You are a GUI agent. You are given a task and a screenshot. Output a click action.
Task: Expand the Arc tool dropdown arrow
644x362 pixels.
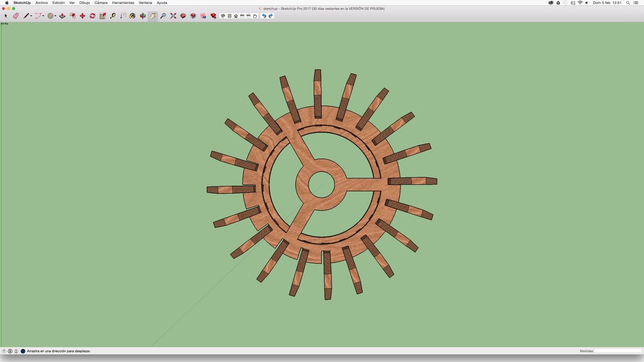click(43, 16)
